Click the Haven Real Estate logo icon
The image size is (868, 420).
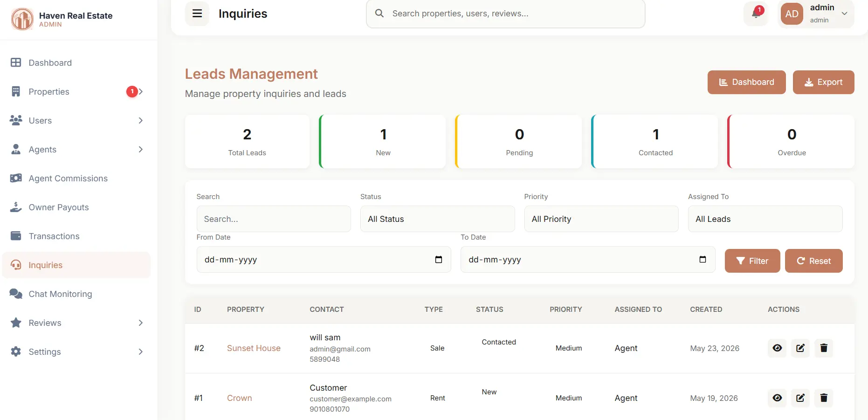(22, 19)
